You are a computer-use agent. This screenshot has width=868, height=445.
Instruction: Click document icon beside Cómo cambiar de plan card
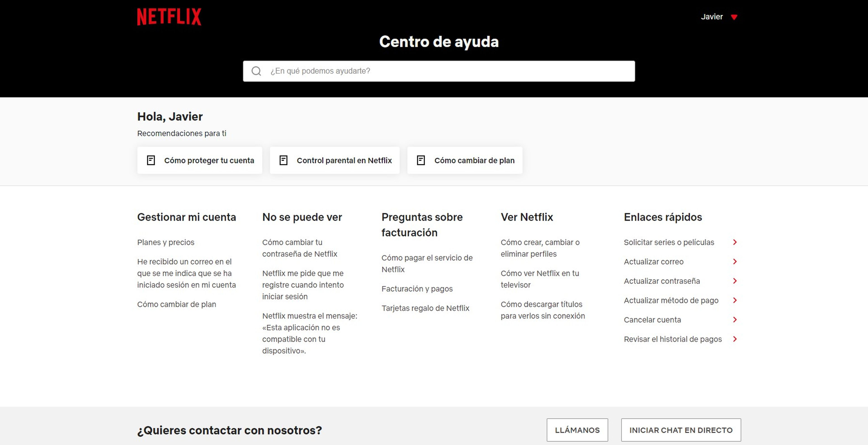click(421, 160)
